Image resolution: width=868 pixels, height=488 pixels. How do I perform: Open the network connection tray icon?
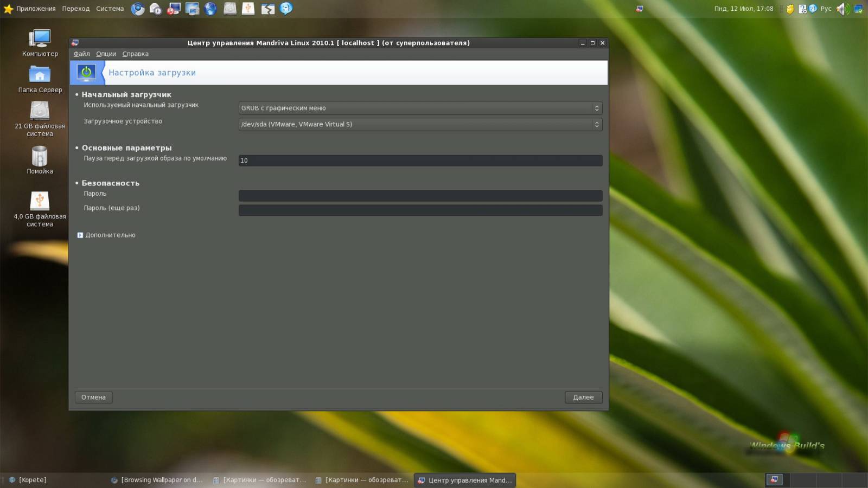point(858,9)
